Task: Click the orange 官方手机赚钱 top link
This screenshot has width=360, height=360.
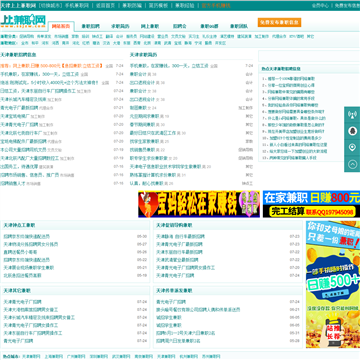Action: coord(216,5)
